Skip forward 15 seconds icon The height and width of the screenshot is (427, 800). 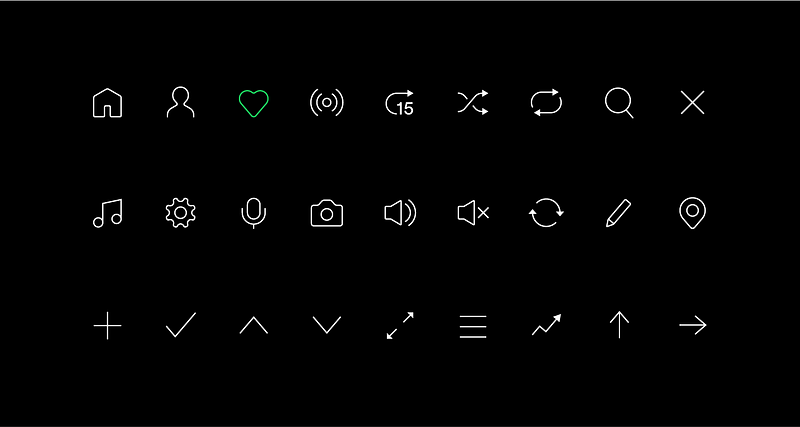point(399,103)
